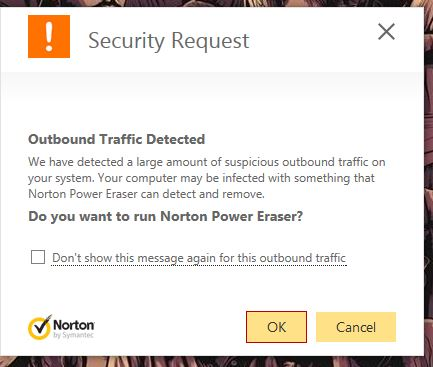433x367 pixels.
Task: Click the yellow Norton checkmark logo
Action: pyautogui.click(x=40, y=327)
